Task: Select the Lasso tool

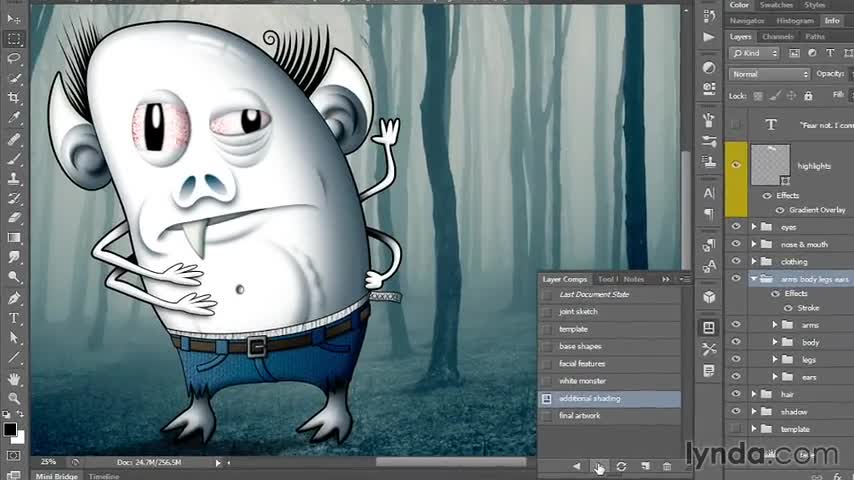Action: pyautogui.click(x=14, y=58)
